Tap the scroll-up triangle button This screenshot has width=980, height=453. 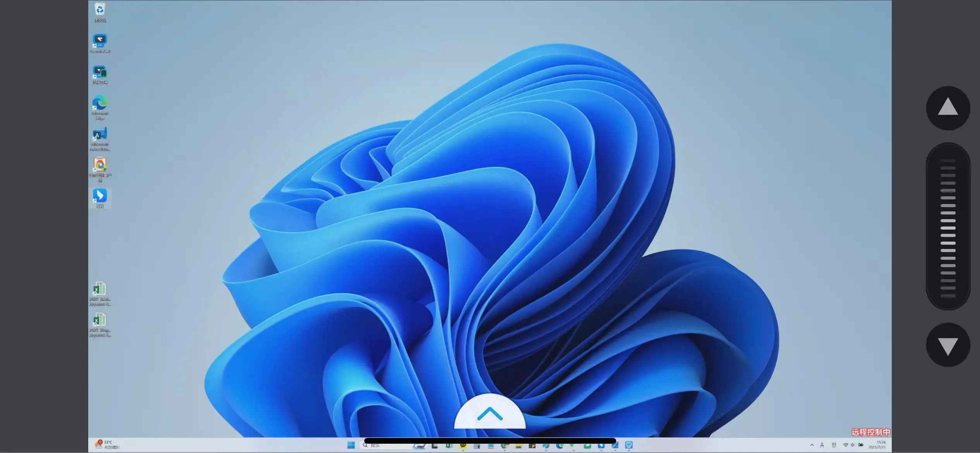click(948, 108)
